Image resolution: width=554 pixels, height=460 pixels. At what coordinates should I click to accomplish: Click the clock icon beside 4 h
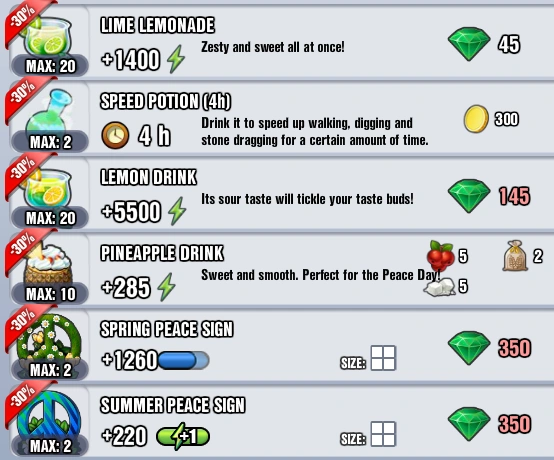(x=115, y=136)
